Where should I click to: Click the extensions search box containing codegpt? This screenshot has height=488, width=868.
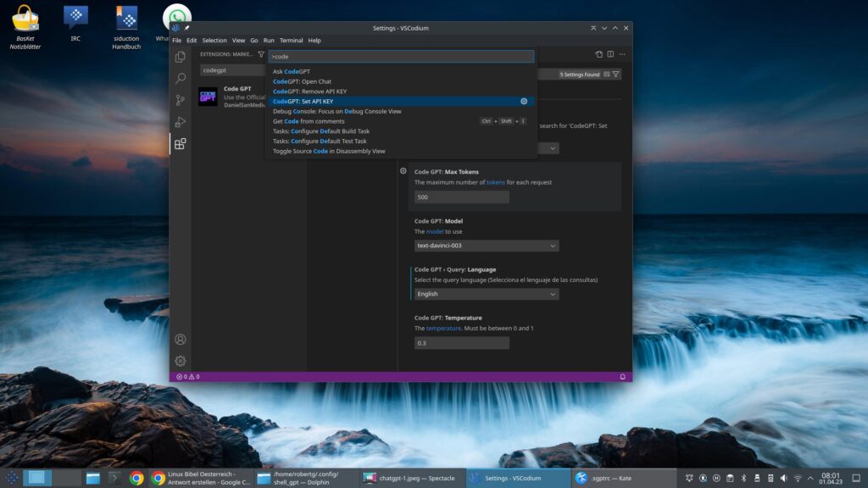tap(232, 70)
